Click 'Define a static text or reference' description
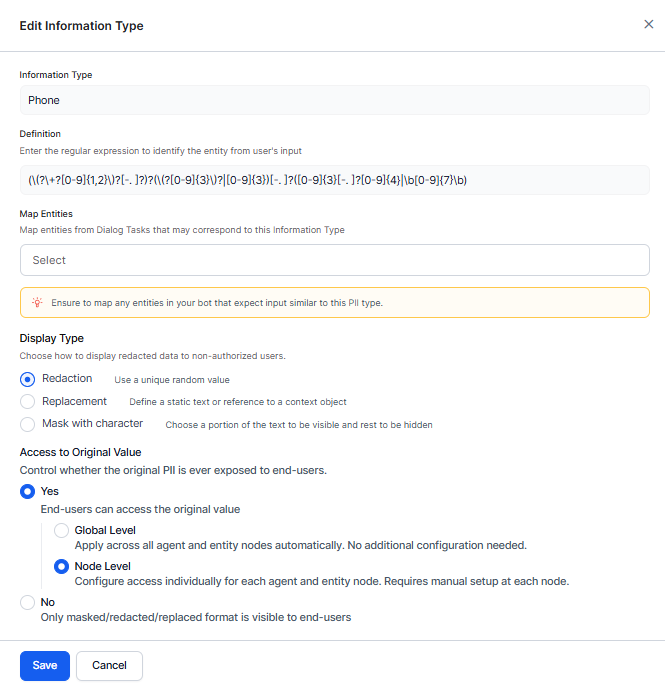The height and width of the screenshot is (687, 665). (x=238, y=402)
